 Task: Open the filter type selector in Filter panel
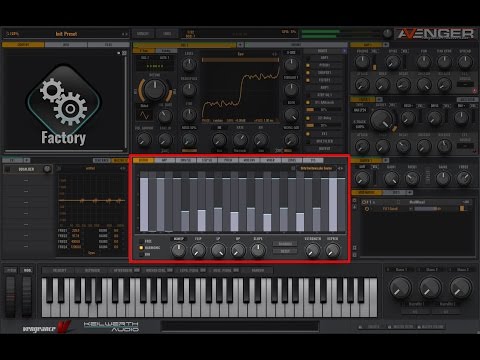coord(360,110)
